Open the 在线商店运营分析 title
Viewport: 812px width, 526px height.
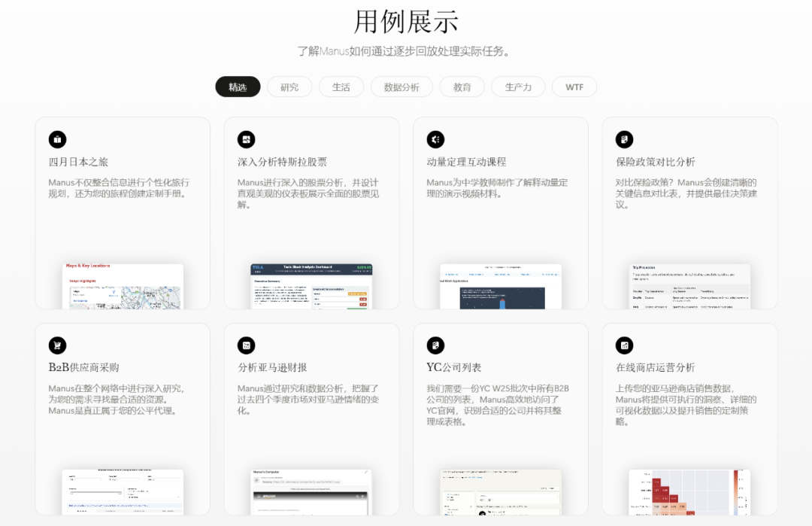pos(656,367)
